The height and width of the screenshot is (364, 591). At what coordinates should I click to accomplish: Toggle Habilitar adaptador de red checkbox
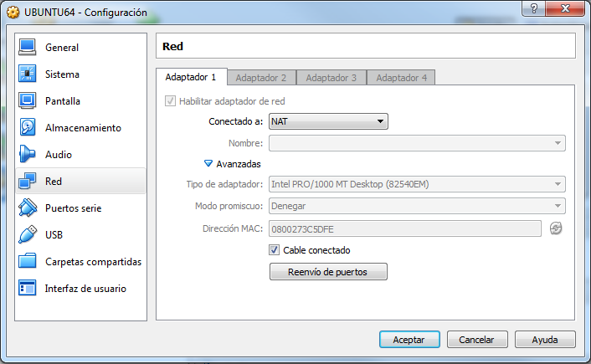[170, 101]
